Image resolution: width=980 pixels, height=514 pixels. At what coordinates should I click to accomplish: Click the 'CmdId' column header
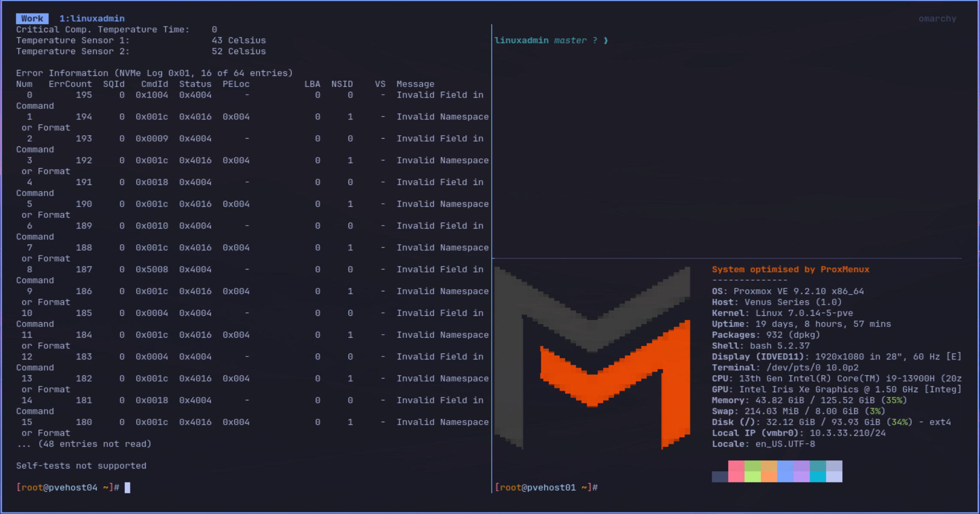click(x=155, y=84)
